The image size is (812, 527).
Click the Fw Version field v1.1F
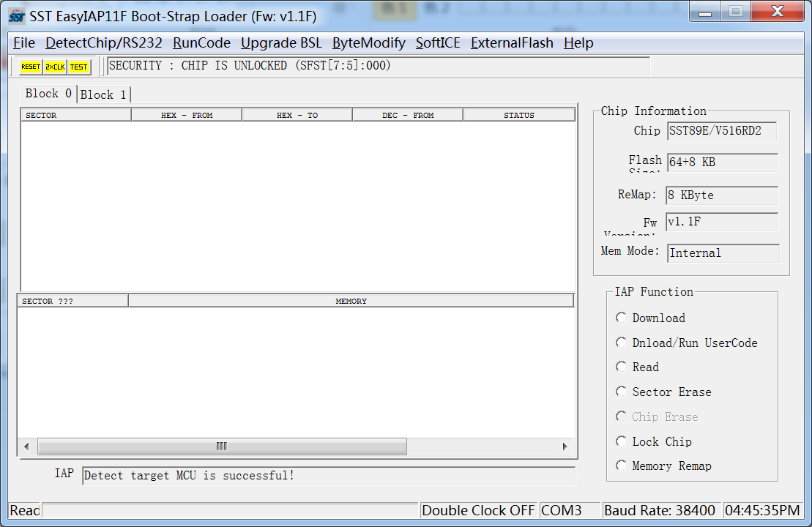(722, 222)
